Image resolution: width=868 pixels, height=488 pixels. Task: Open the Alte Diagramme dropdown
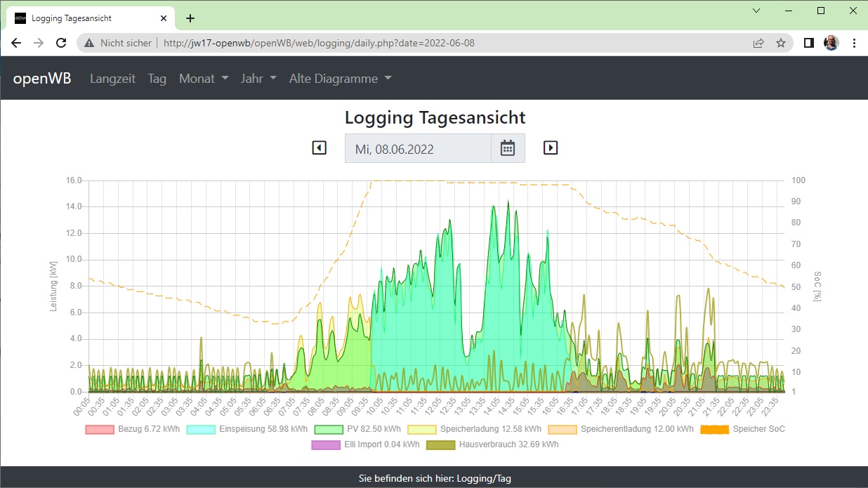point(340,79)
